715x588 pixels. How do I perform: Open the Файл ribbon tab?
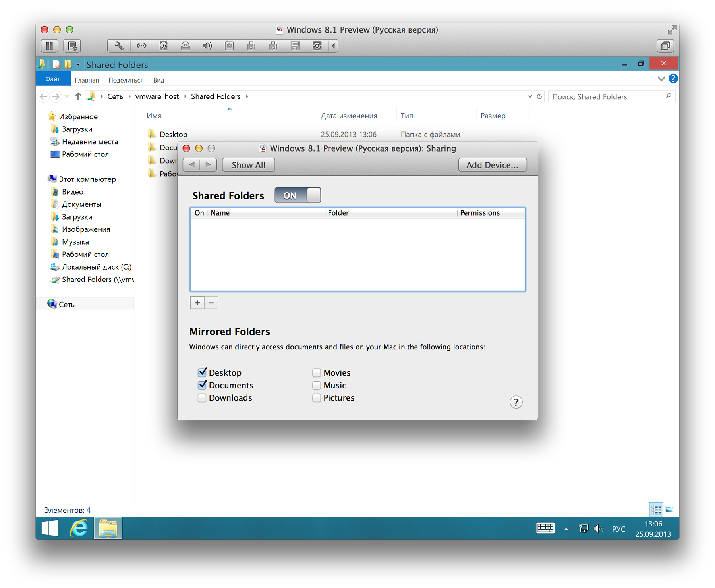point(53,79)
